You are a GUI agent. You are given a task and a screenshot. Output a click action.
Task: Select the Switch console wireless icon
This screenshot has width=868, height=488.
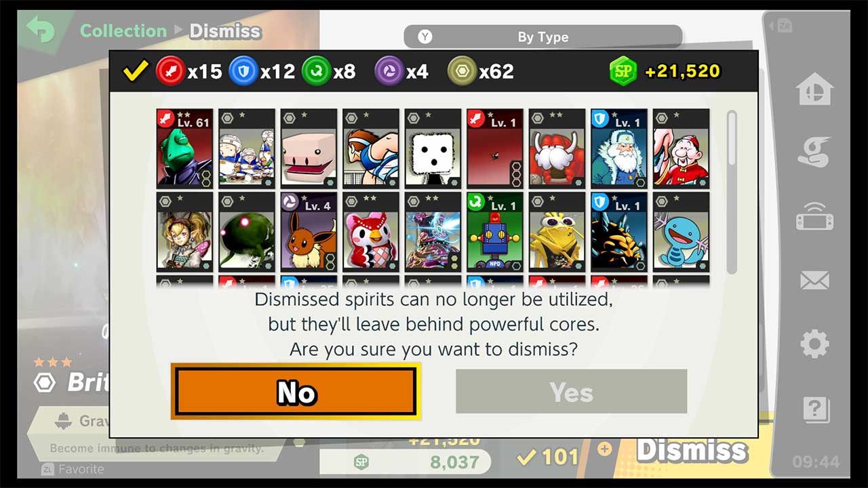(x=814, y=218)
